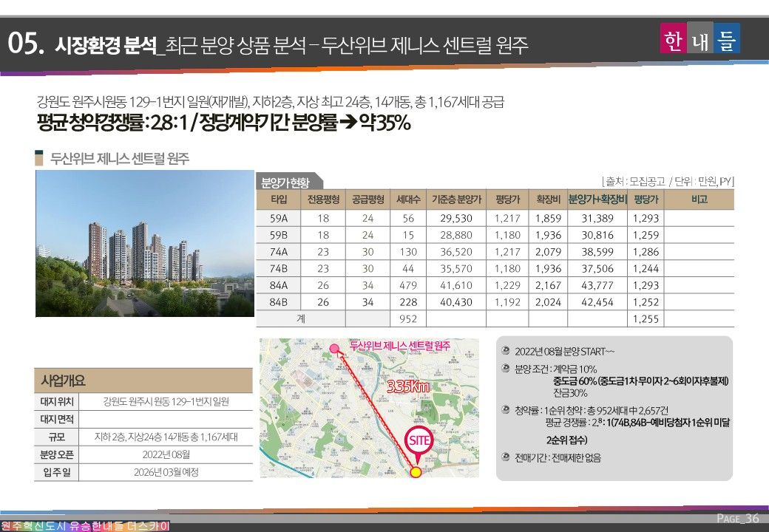This screenshot has height=532, width=769.
Task: Click the 규모 row label
Action: (x=57, y=437)
